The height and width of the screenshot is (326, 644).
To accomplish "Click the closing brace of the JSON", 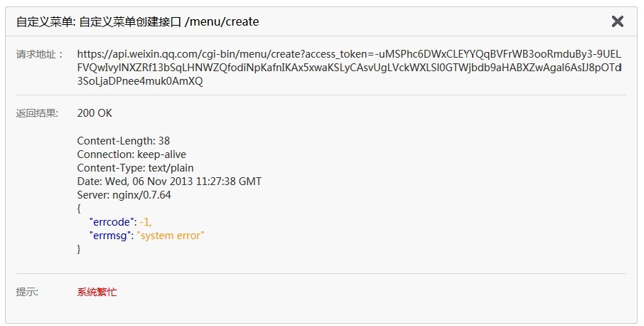I will 79,249.
